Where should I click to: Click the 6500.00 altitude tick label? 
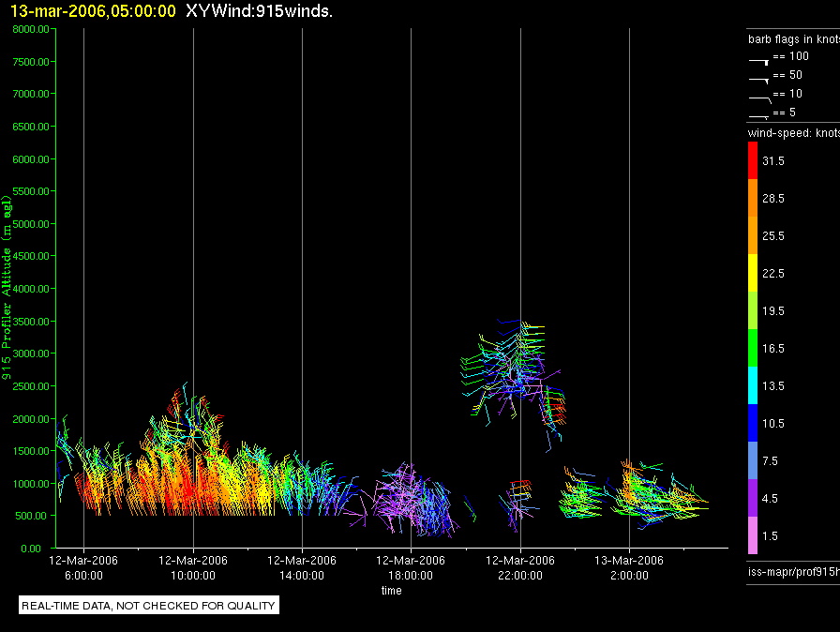click(31, 127)
